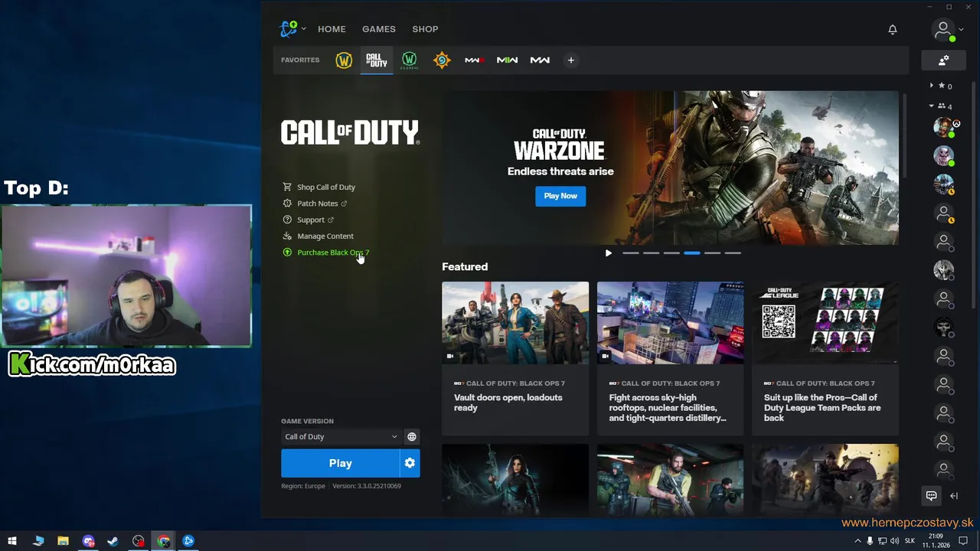The width and height of the screenshot is (980, 551).
Task: Select the Modern Warfare III favorite icon
Action: coord(474,60)
